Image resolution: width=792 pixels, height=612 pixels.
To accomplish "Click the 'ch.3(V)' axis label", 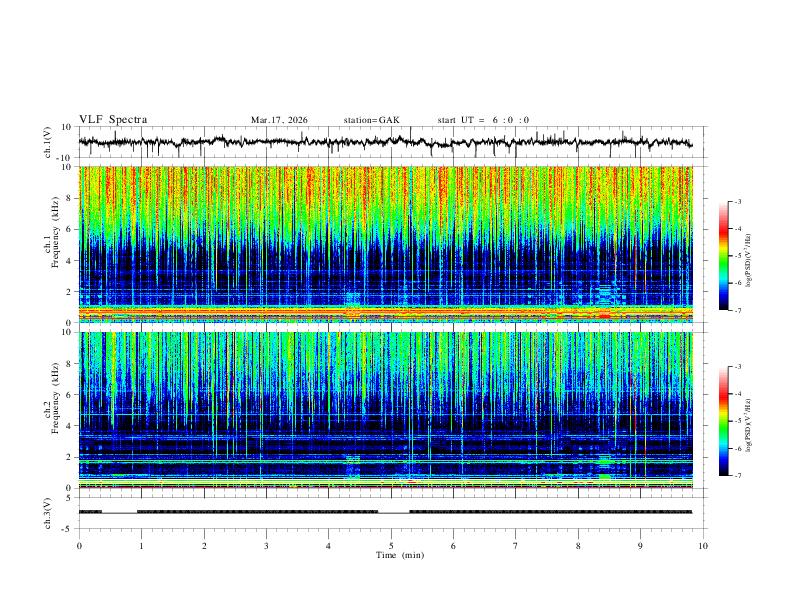I will tap(48, 513).
